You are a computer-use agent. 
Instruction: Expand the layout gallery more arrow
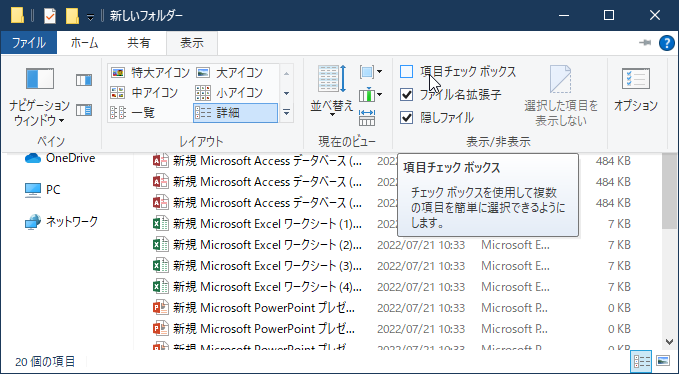tap(286, 113)
